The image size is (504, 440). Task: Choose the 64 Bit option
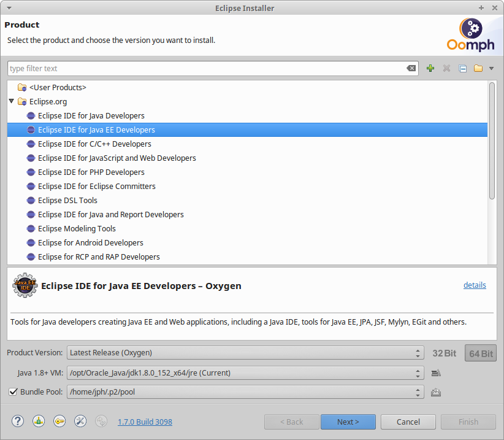(x=481, y=353)
